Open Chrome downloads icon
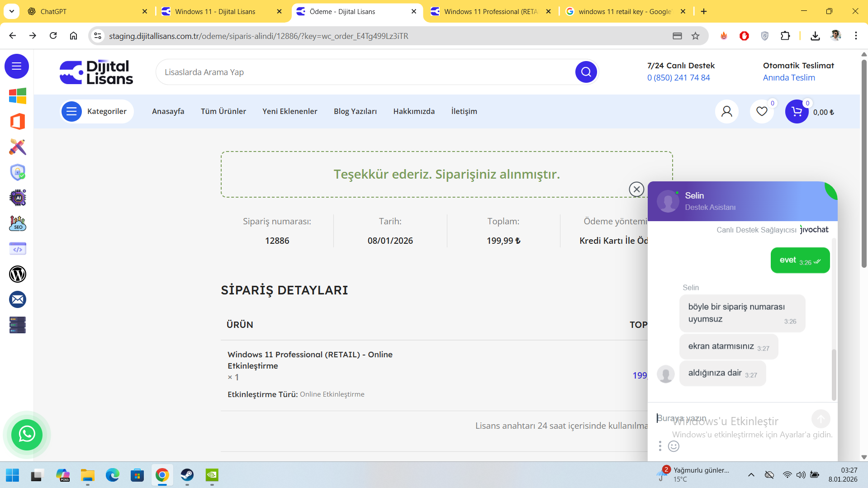Viewport: 868px width, 488px height. tap(815, 36)
